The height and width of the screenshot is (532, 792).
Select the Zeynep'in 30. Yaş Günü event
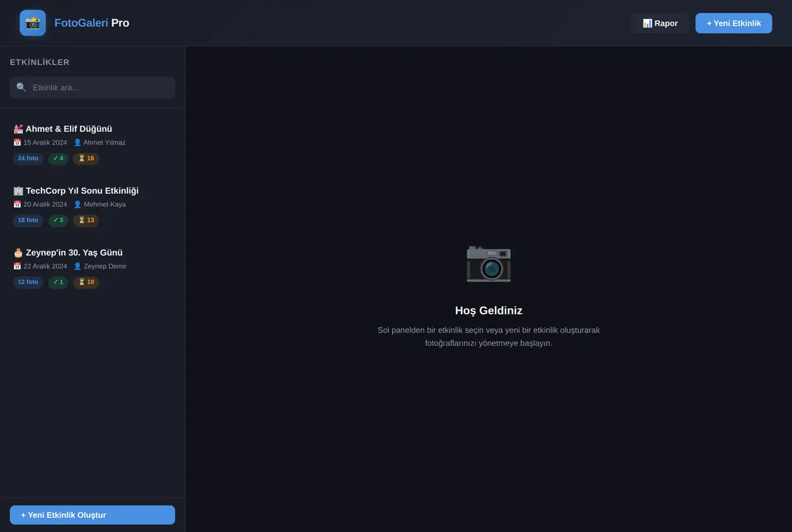(92, 267)
